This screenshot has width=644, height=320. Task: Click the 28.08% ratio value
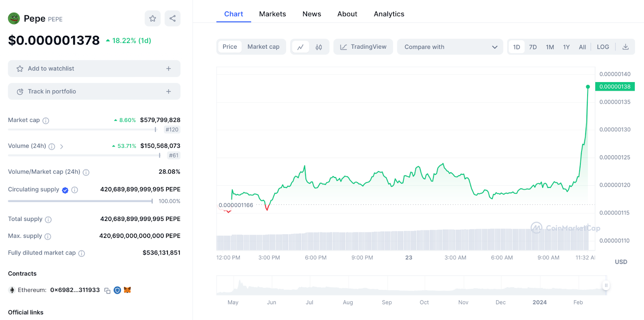(x=169, y=171)
